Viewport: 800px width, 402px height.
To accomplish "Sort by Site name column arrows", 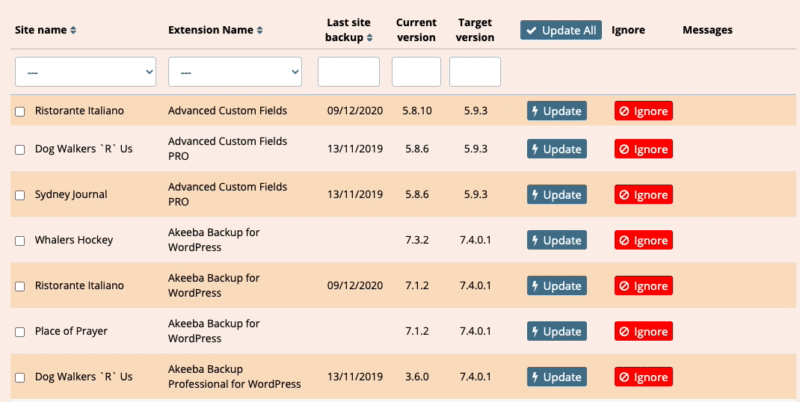I will coord(73,31).
